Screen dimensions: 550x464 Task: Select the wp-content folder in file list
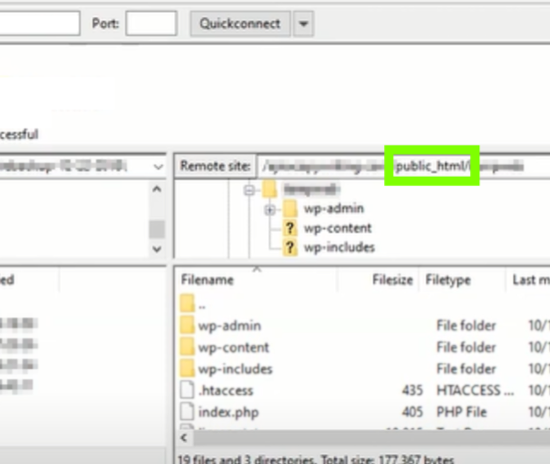click(x=233, y=348)
